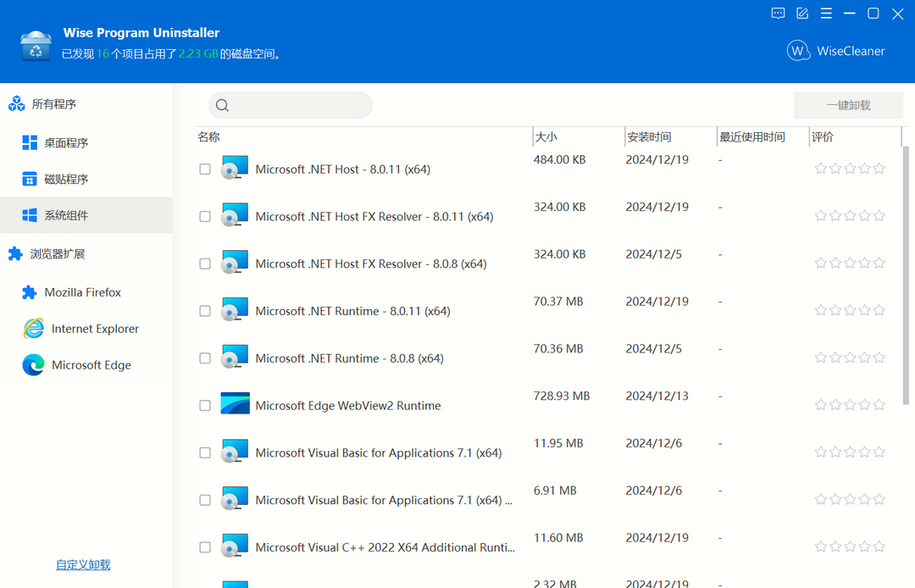Open the 自定义卸载 link
Image resolution: width=915 pixels, height=588 pixels.
coord(82,563)
